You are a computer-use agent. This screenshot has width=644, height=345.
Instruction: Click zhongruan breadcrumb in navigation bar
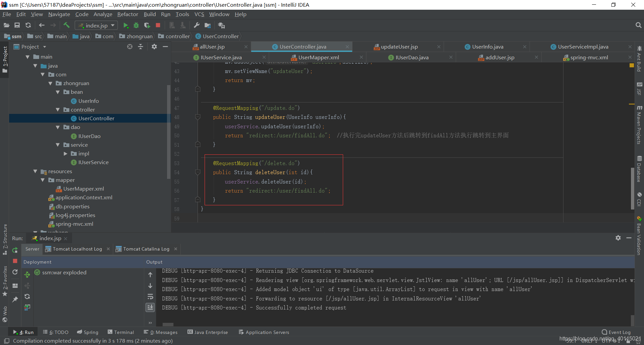click(136, 37)
